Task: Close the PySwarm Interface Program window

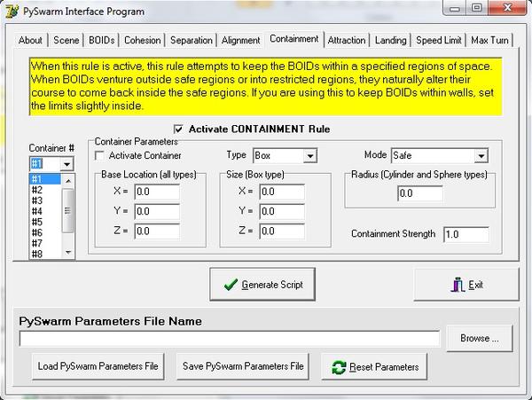Action: coord(507,8)
